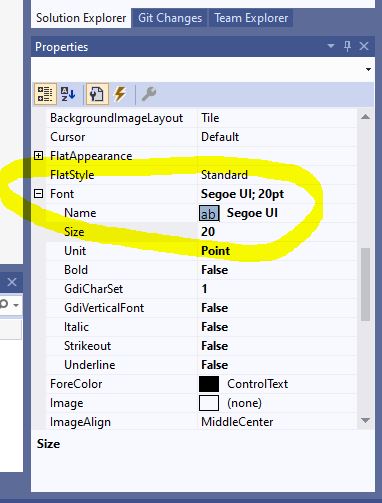The height and width of the screenshot is (503, 382).
Task: Sort properties with the Alphabetical icon
Action: (68, 94)
